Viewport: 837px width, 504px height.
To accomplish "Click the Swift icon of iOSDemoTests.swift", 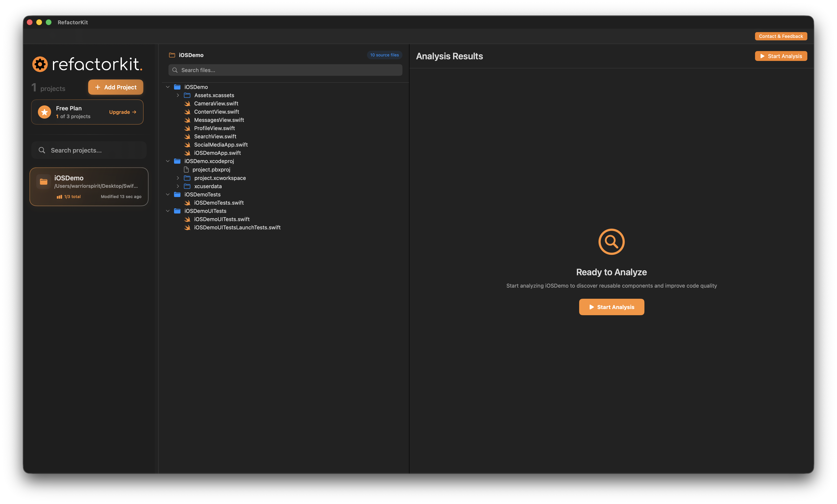I will coord(187,203).
